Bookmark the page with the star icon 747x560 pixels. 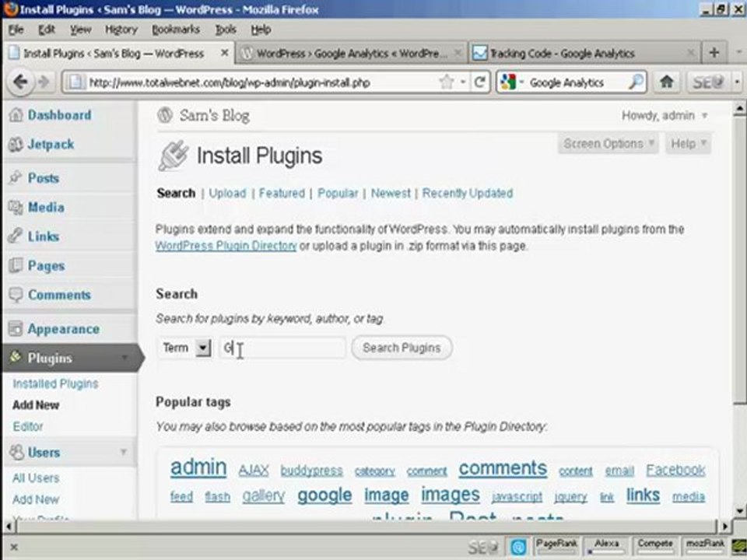point(447,82)
